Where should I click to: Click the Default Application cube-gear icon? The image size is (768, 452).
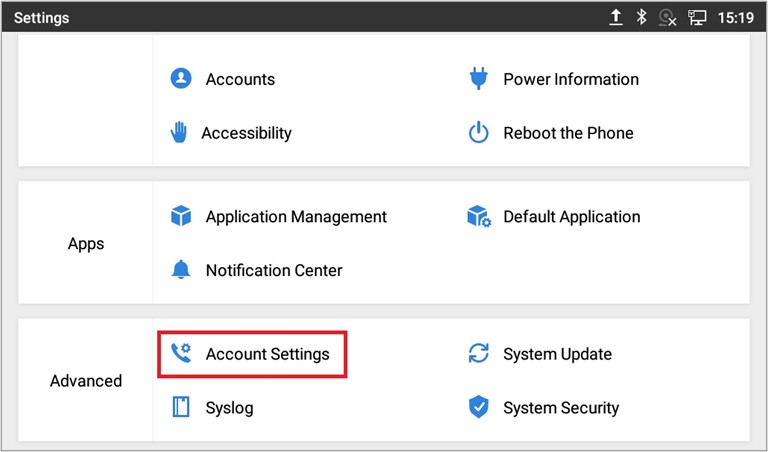(478, 216)
